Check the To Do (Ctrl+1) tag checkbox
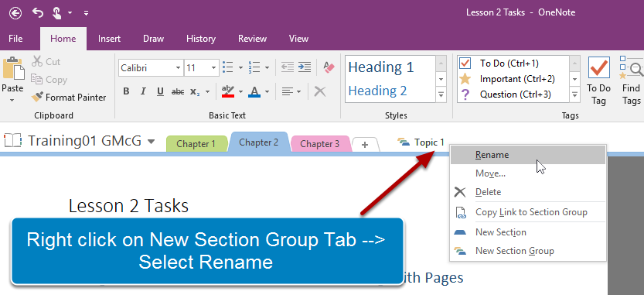This screenshot has height=295, width=644. point(465,63)
